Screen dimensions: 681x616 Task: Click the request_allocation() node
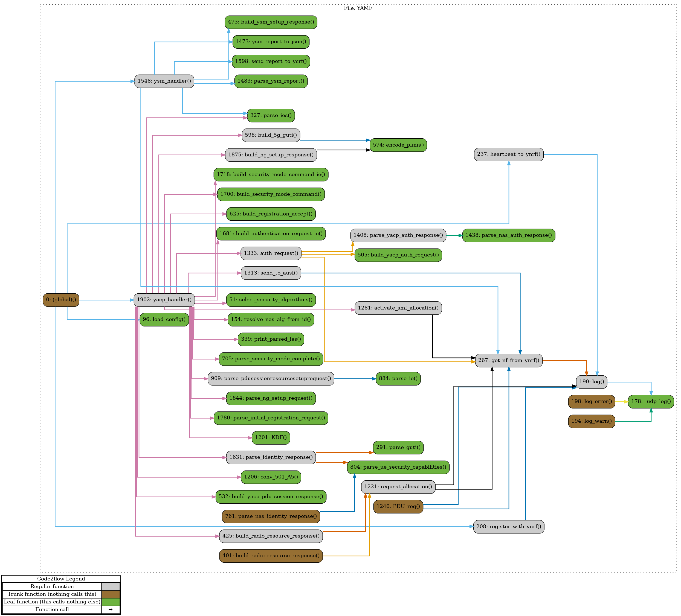pyautogui.click(x=398, y=487)
